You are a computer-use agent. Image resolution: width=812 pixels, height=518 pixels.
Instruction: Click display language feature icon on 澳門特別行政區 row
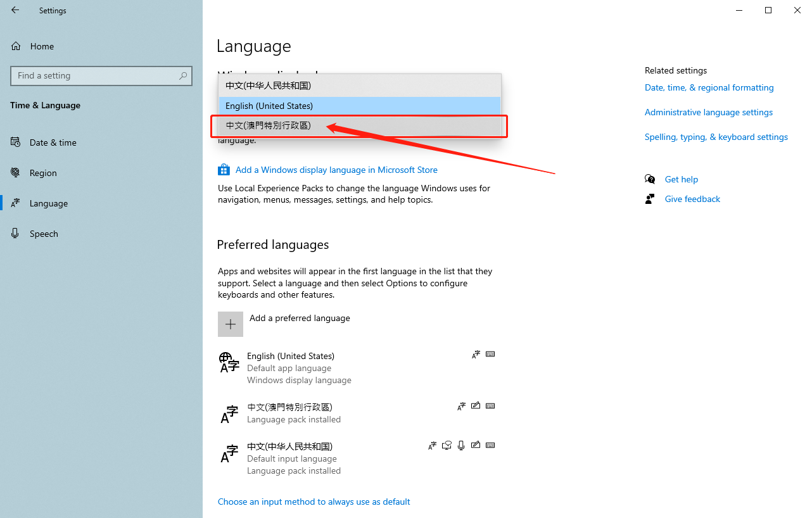tap(462, 406)
